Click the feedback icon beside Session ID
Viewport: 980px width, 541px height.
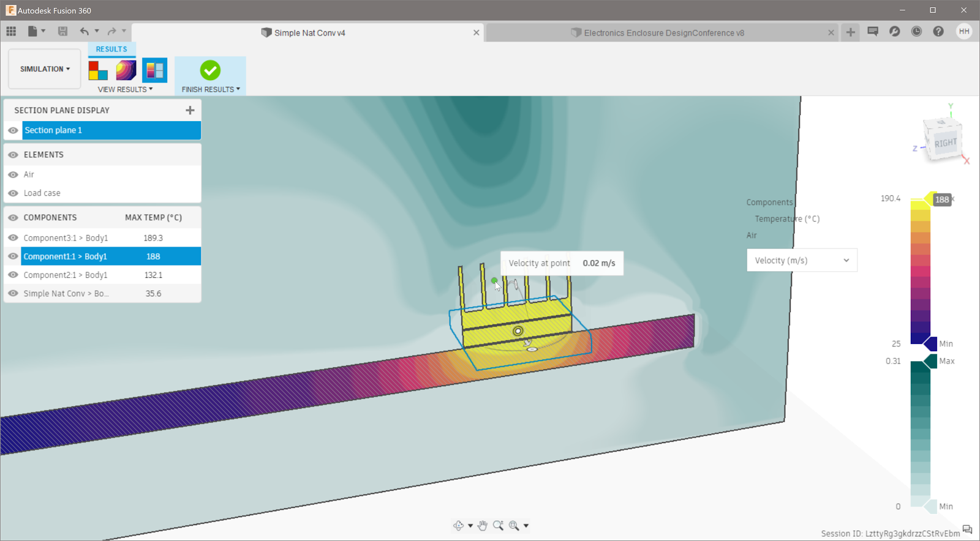968,529
